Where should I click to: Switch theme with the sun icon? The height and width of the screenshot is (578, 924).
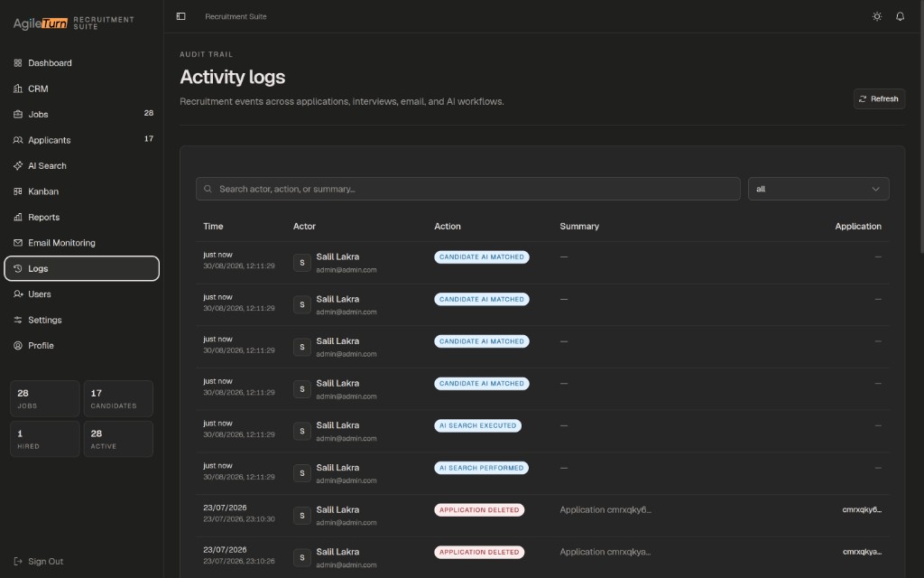coord(877,16)
